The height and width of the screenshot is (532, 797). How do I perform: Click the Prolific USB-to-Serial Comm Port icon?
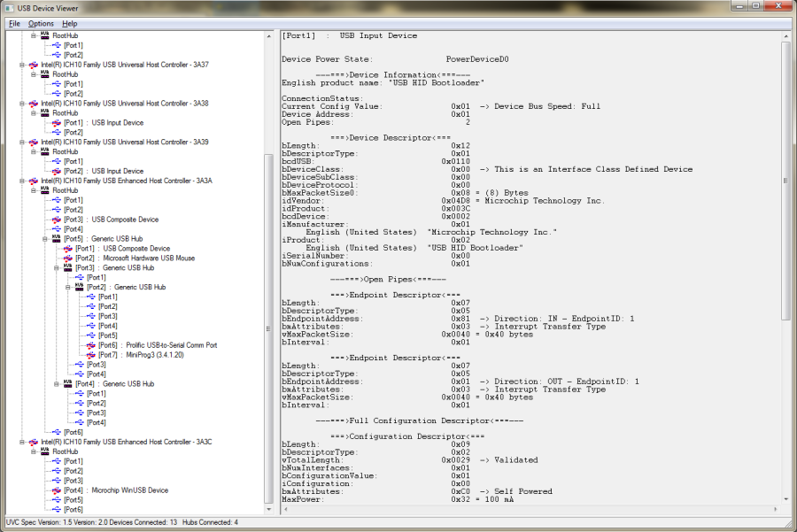[91, 345]
